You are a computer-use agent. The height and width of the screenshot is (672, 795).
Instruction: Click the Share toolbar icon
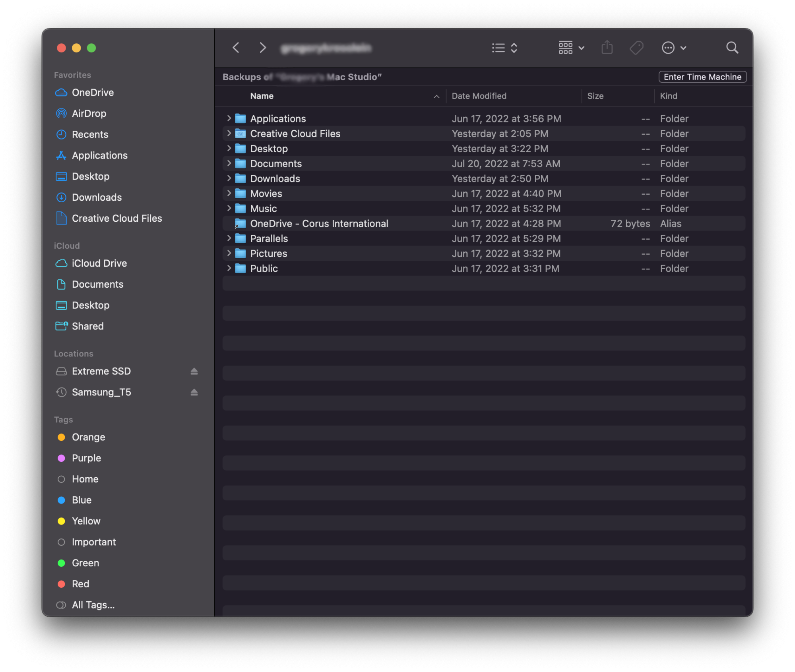click(607, 48)
